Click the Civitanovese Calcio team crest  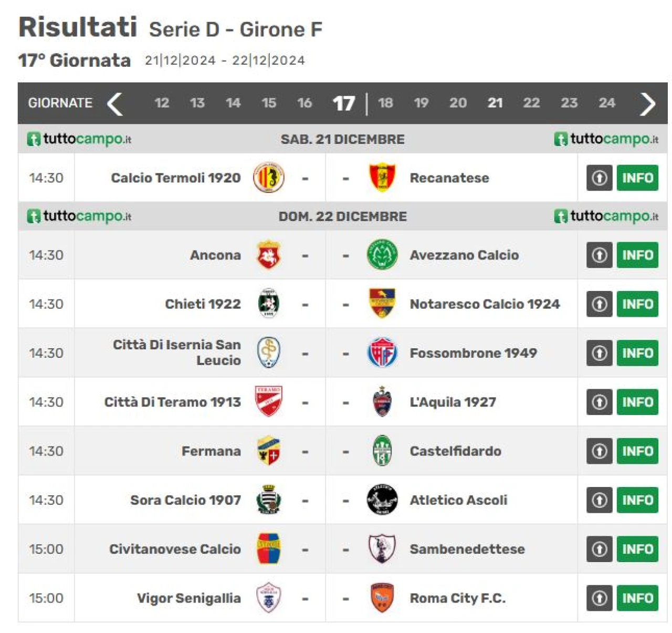(x=268, y=549)
